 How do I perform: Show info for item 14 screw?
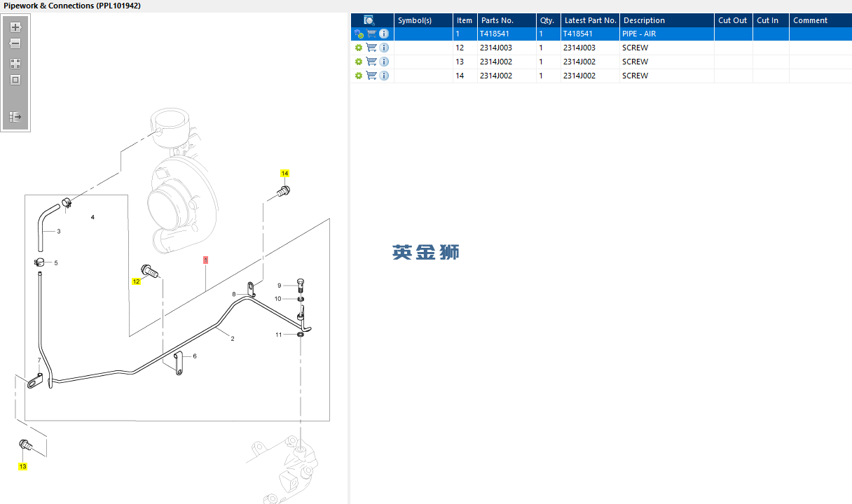click(x=384, y=76)
